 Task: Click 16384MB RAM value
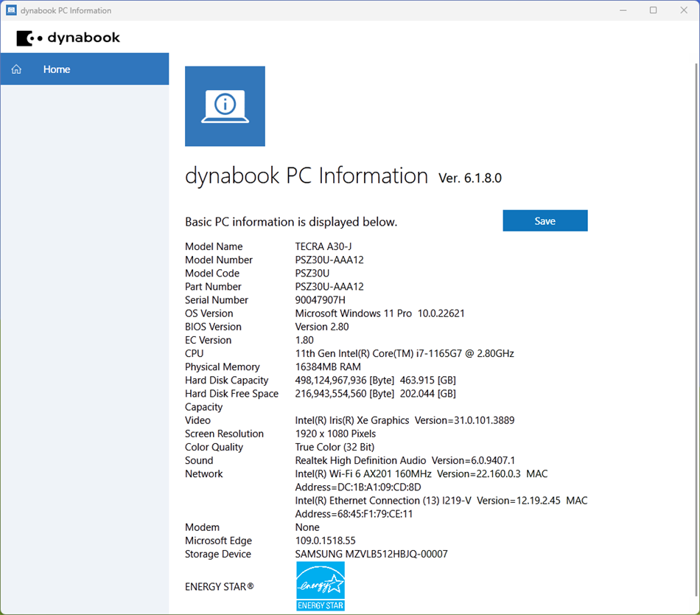(328, 367)
